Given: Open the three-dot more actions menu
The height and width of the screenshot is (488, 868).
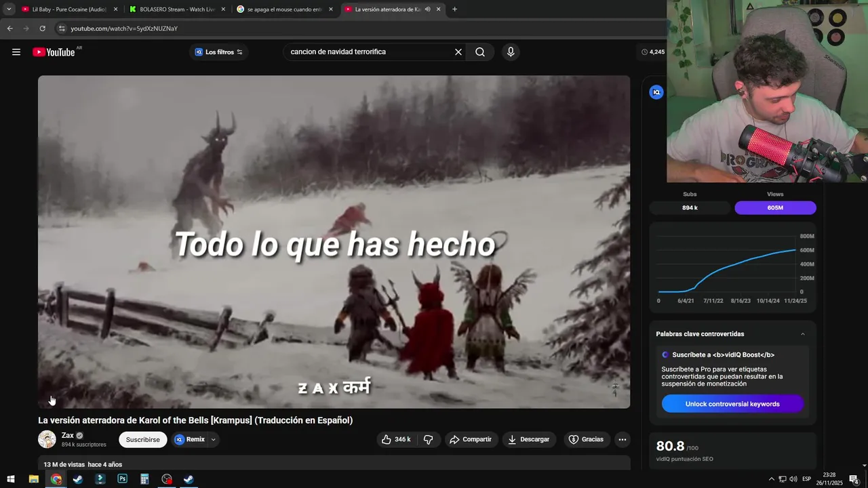Looking at the screenshot, I should pyautogui.click(x=622, y=439).
